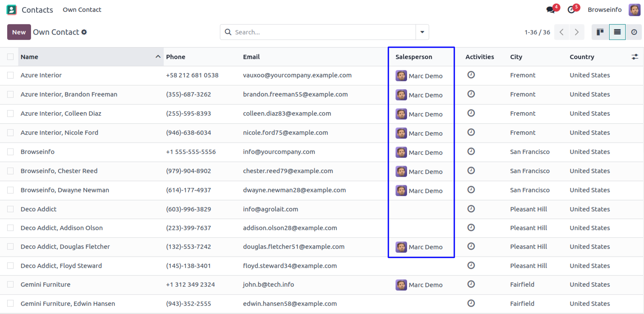Click the New button
The width and height of the screenshot is (644, 314).
pos(19,32)
